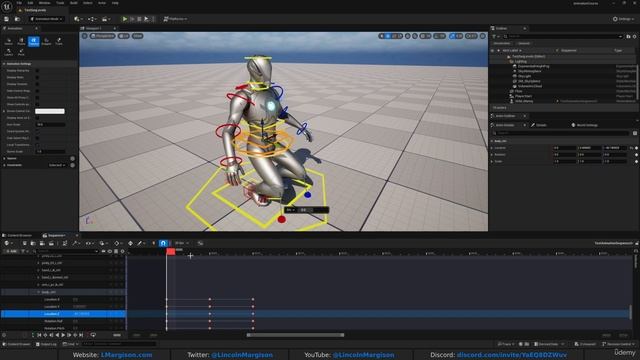Switch to the Content Browser tab
Viewport: 640px width, 360px height.
pyautogui.click(x=17, y=236)
